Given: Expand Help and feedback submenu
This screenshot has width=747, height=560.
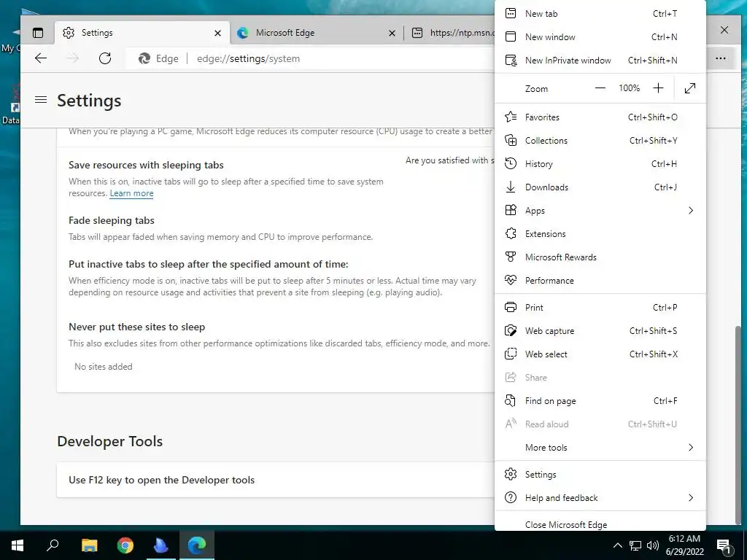Looking at the screenshot, I should point(600,498).
